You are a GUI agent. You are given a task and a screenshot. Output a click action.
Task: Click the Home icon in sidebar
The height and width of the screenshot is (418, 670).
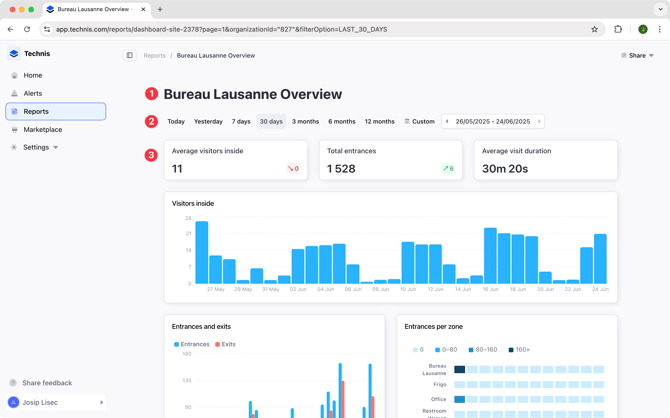tap(14, 75)
